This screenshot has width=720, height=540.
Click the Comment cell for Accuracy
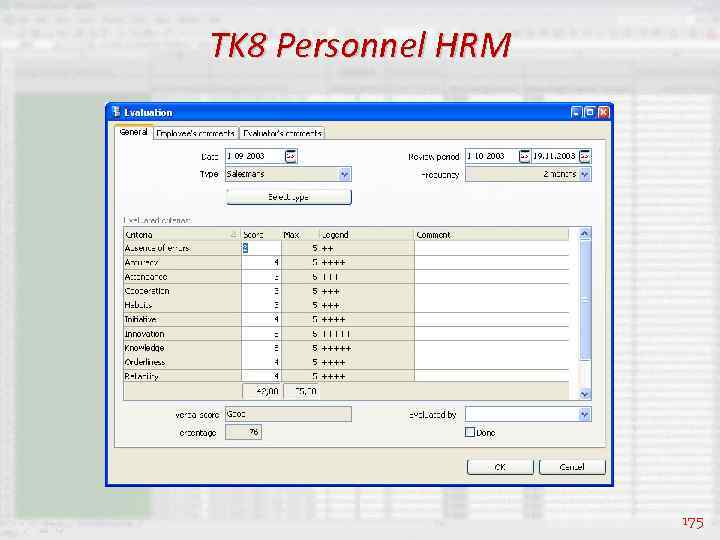pos(491,263)
